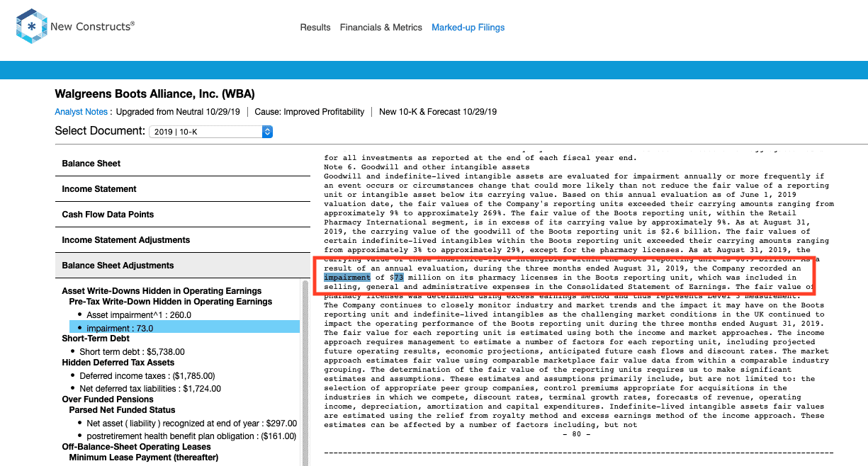Open the Analyst Notes link
The height and width of the screenshot is (466, 868).
[x=81, y=112]
